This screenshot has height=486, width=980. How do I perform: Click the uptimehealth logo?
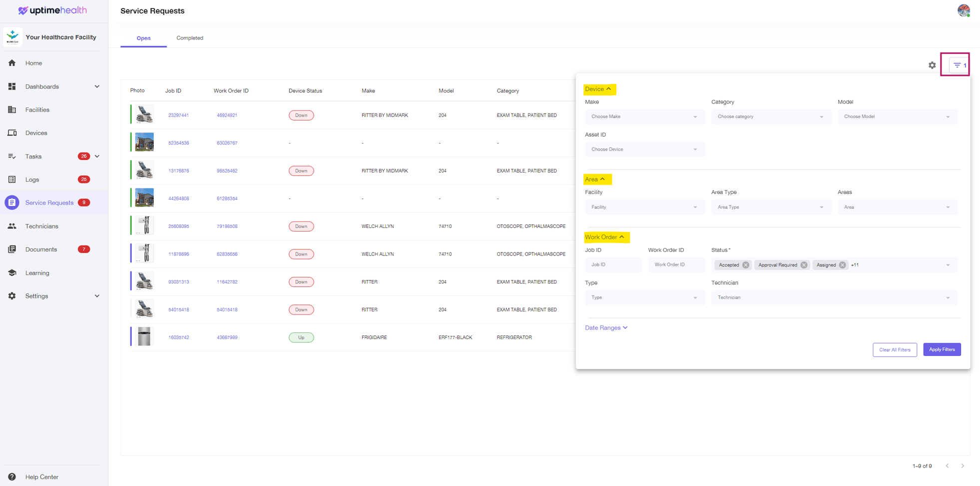pos(52,10)
